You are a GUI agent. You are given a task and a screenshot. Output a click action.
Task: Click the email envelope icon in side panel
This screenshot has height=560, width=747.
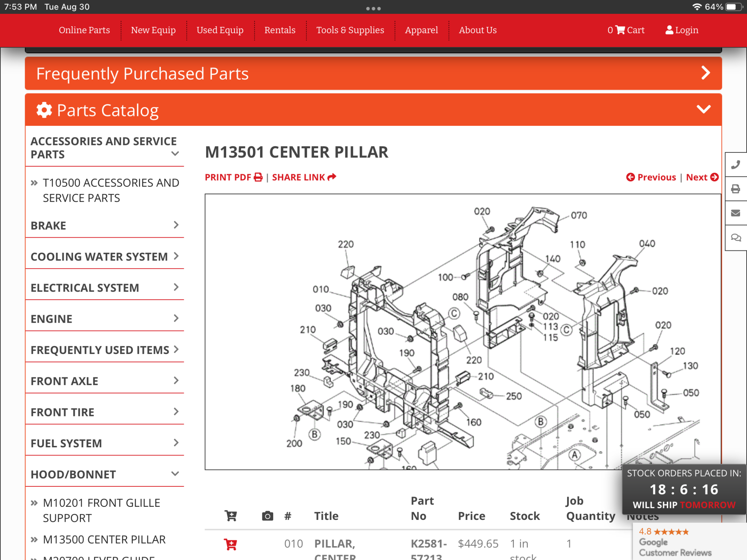736,213
